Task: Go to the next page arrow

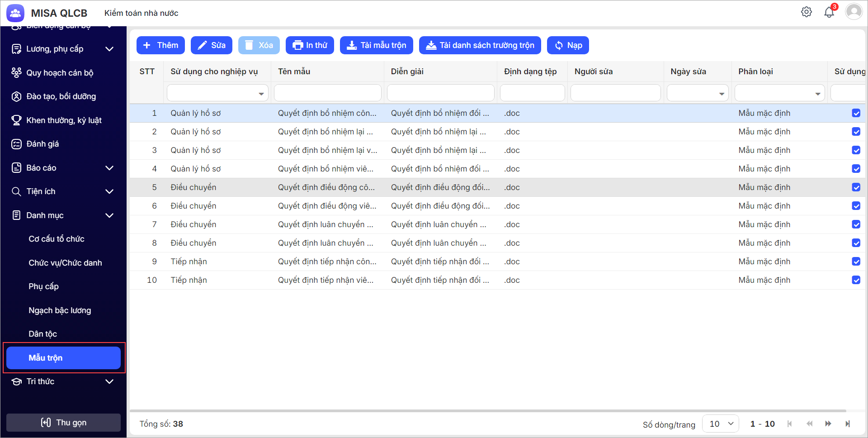Action: pos(828,424)
